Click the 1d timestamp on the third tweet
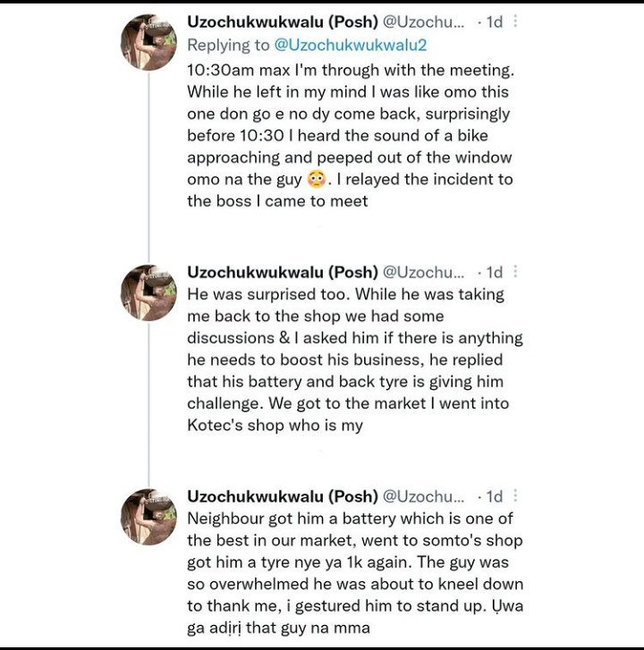 [x=494, y=496]
